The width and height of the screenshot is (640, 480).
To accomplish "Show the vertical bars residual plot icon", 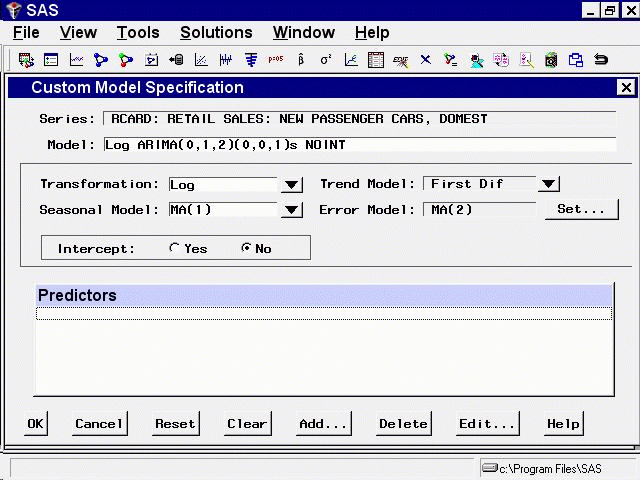I will 226,60.
